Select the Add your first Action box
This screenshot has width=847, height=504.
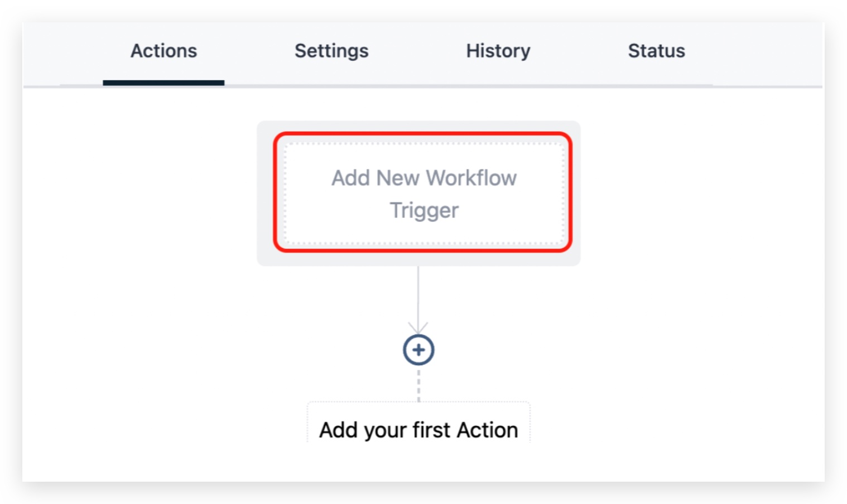(418, 422)
